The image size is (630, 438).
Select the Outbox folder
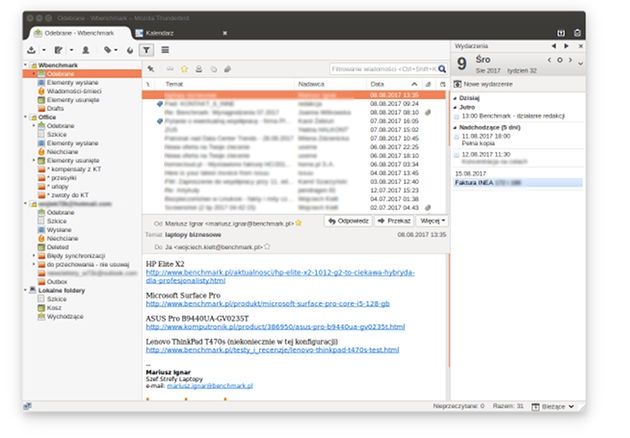(57, 282)
